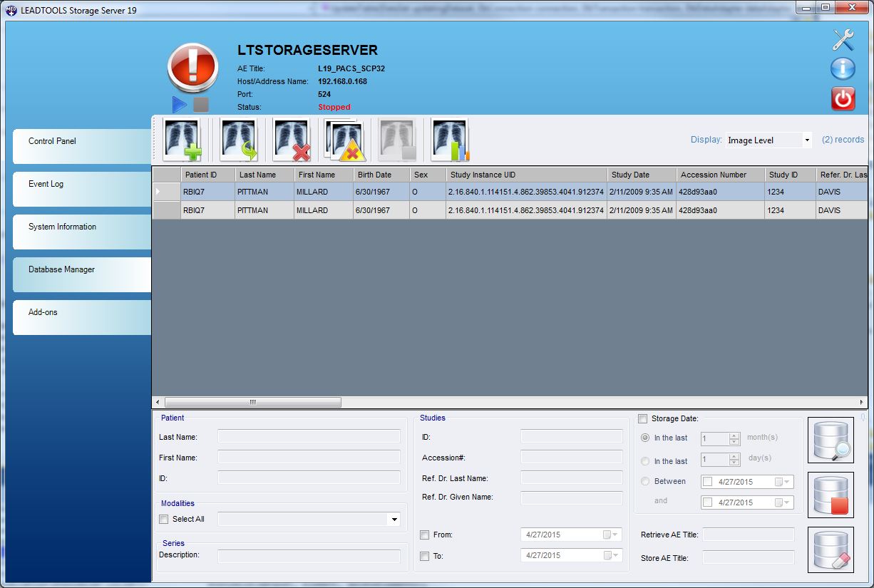Tick the checkbox inside Between start date
874x588 pixels.
(708, 482)
